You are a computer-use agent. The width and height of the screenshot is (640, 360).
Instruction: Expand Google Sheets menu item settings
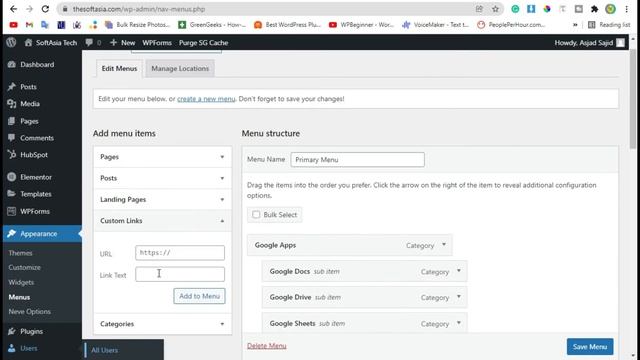pyautogui.click(x=459, y=323)
